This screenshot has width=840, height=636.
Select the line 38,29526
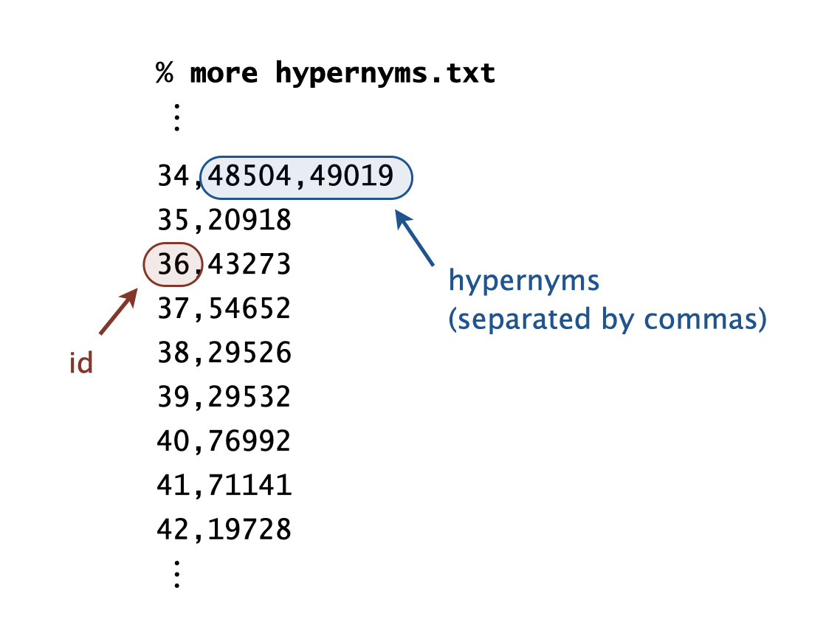pyautogui.click(x=224, y=353)
